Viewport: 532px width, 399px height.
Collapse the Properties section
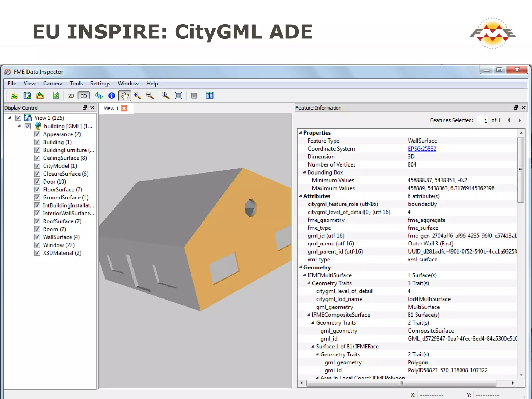(x=300, y=132)
